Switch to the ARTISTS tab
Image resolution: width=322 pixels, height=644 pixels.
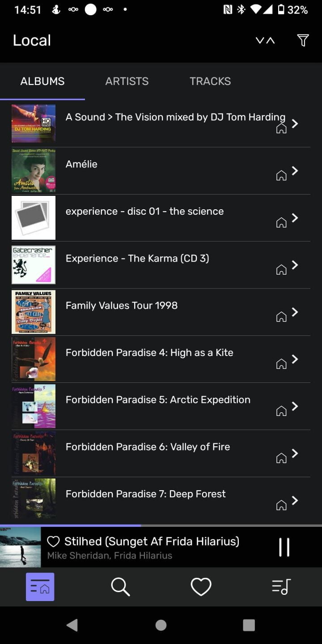pyautogui.click(x=127, y=81)
